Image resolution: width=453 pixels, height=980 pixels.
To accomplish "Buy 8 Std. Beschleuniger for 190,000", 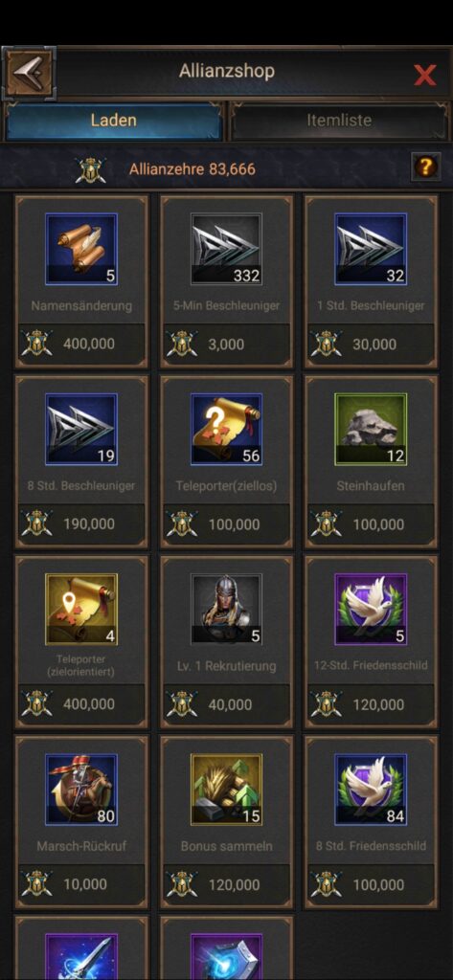I will [81, 523].
